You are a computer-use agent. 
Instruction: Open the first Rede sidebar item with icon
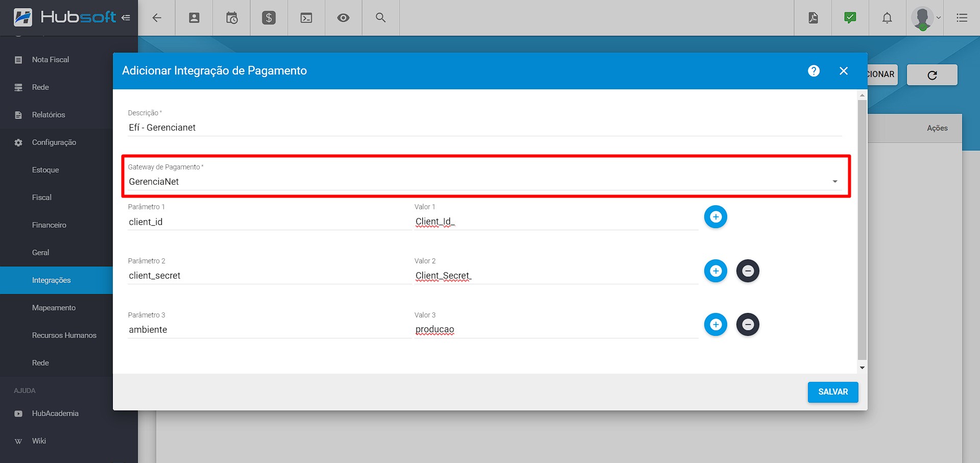click(56, 87)
